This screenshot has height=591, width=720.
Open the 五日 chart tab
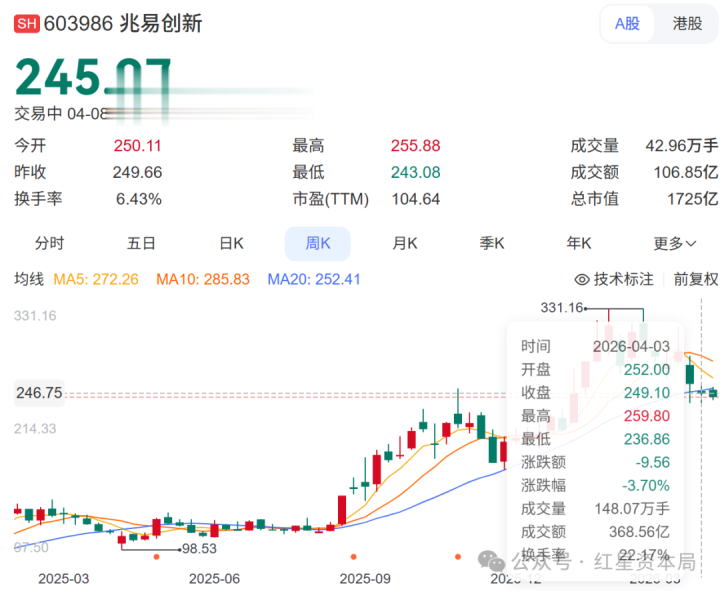[x=141, y=243]
